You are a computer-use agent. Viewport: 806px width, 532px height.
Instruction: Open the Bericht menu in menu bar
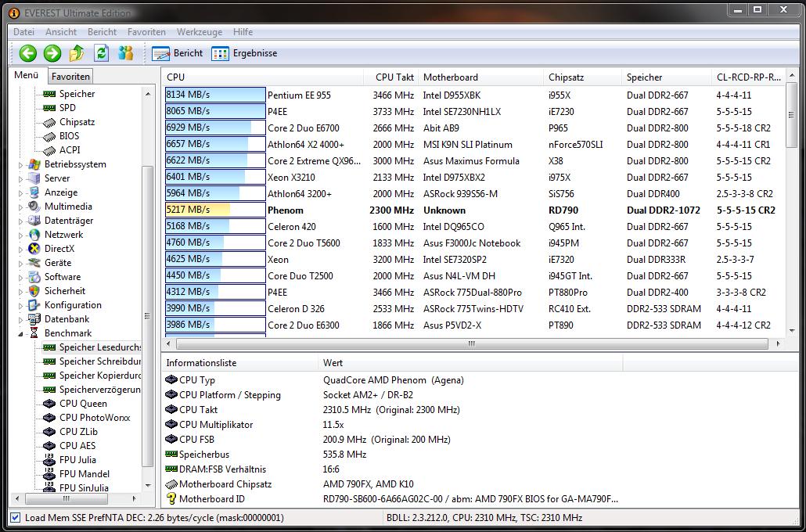[102, 32]
